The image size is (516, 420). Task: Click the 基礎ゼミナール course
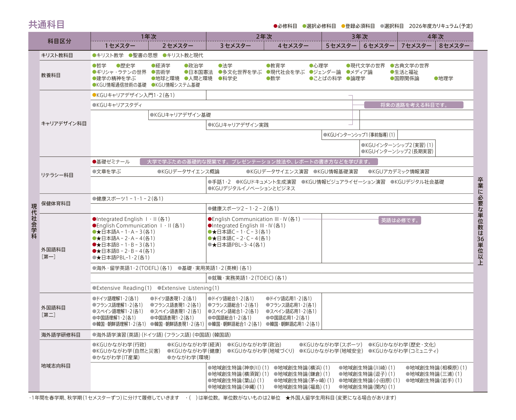click(x=111, y=162)
